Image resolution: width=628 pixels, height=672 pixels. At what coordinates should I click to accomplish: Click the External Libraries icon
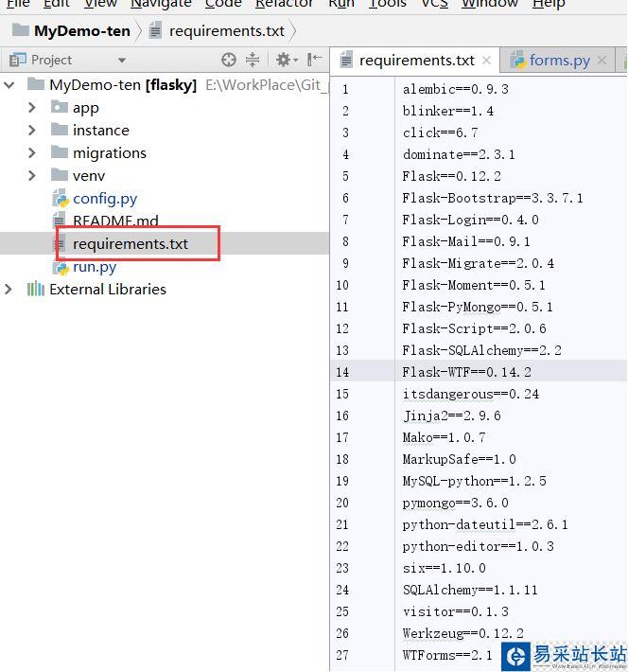point(36,290)
